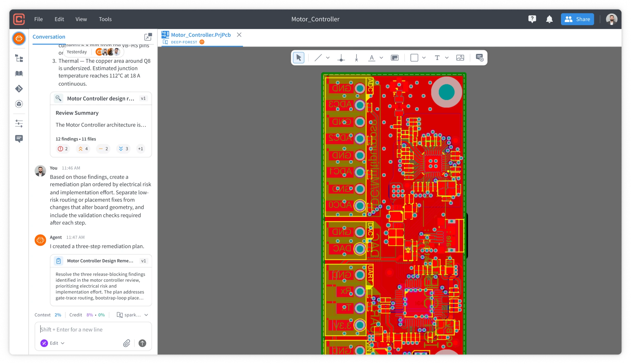Open Motor Controller Design Remediation plan card
Viewport: 631px width, 364px height.
pyautogui.click(x=101, y=280)
